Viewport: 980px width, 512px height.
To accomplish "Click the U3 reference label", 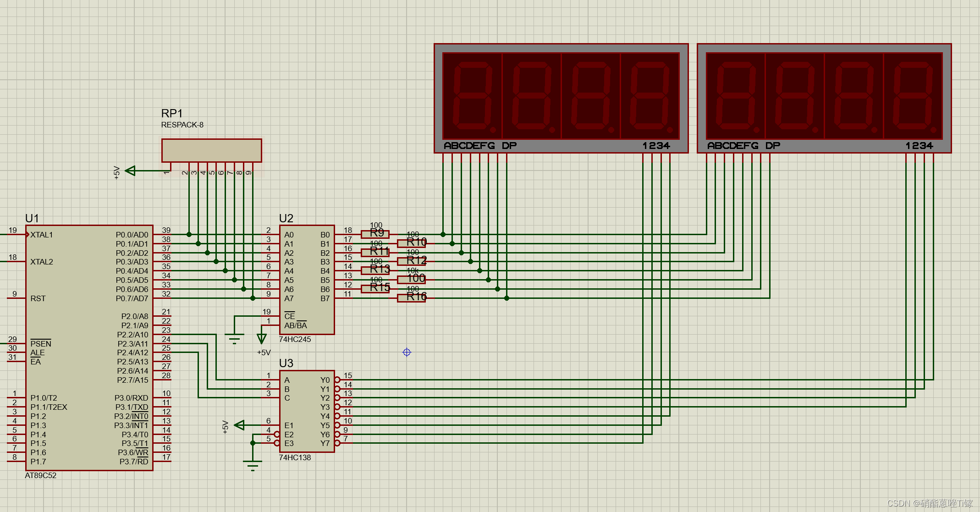I will coord(286,363).
